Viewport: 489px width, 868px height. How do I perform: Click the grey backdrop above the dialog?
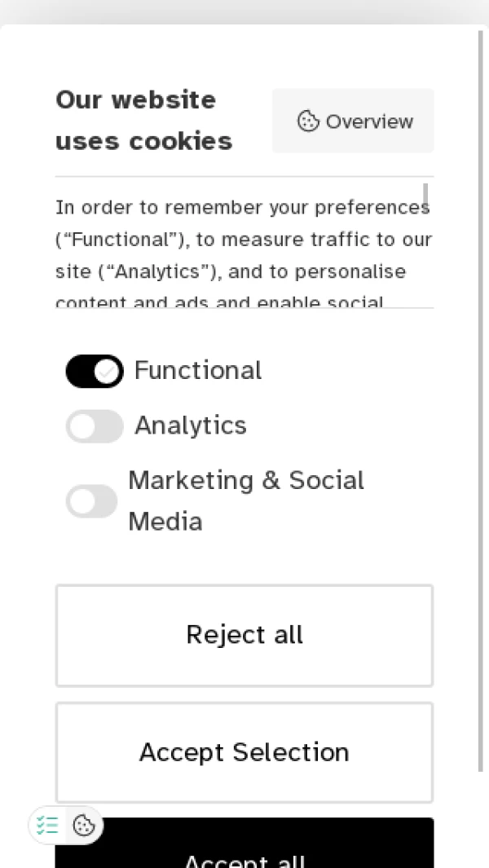244,11
